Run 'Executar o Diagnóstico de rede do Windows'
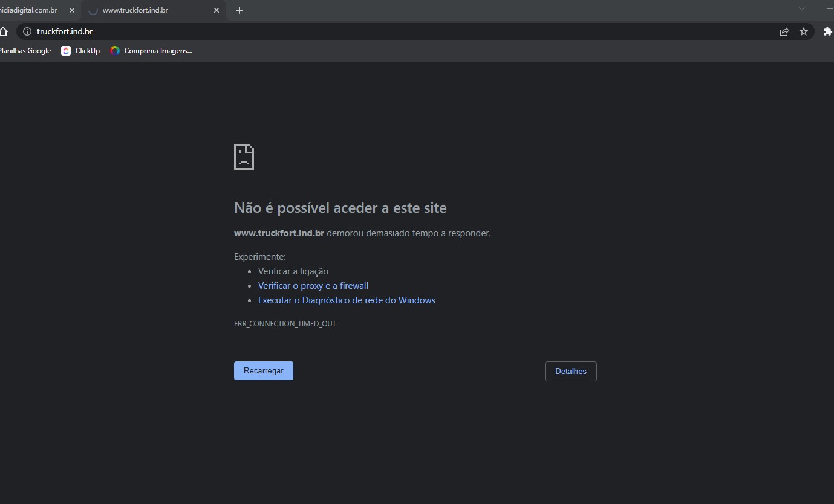Screen dimensions: 834x504 pyautogui.click(x=347, y=300)
